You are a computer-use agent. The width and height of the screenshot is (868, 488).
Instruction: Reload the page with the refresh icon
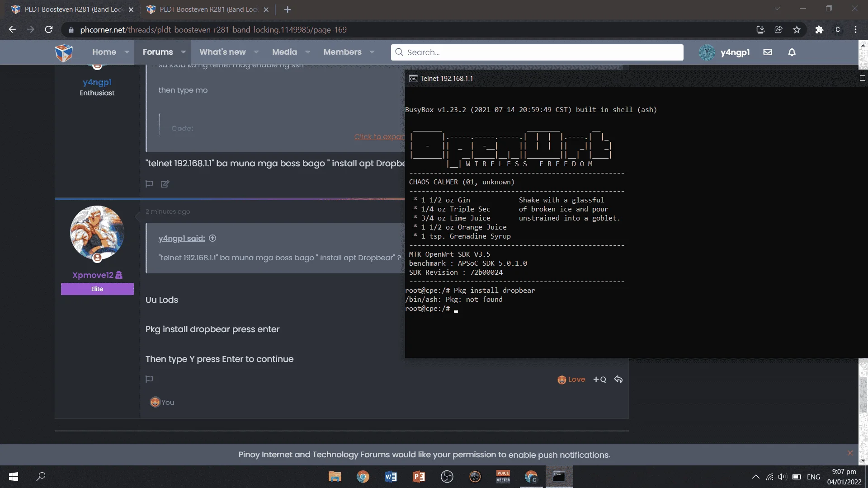click(49, 30)
